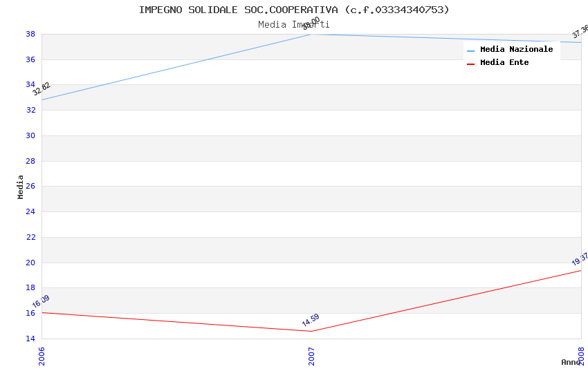
Task: Click y-axis tick value 32
Action: click(x=30, y=110)
